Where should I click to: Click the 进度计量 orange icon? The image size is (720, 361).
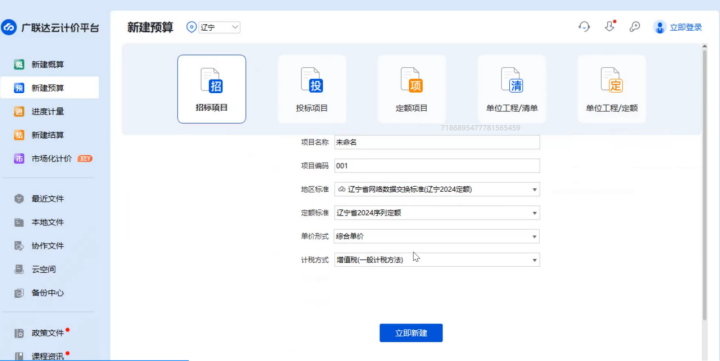click(x=19, y=112)
